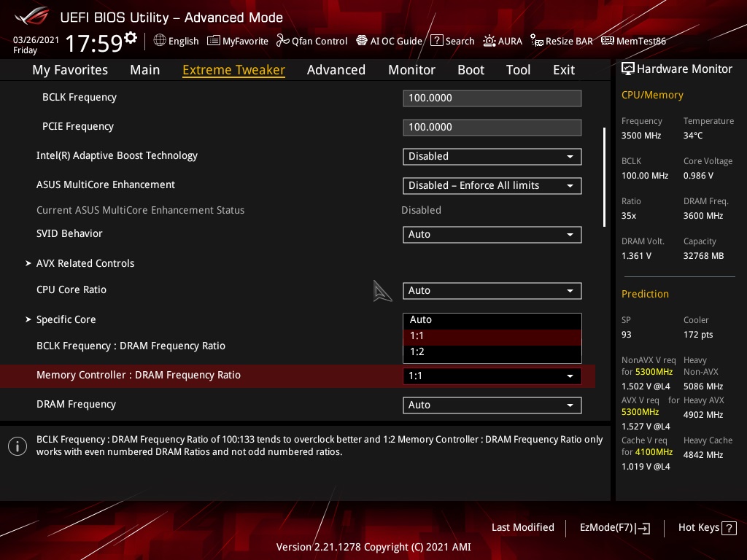Viewport: 747px width, 560px height.
Task: Click Core Voltage 0.986 V value
Action: pos(698,176)
